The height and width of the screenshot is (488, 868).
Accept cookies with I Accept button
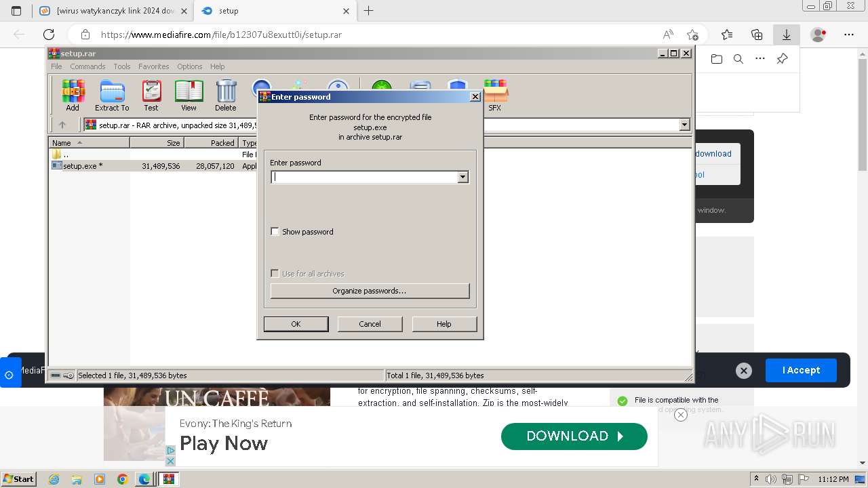coord(801,371)
